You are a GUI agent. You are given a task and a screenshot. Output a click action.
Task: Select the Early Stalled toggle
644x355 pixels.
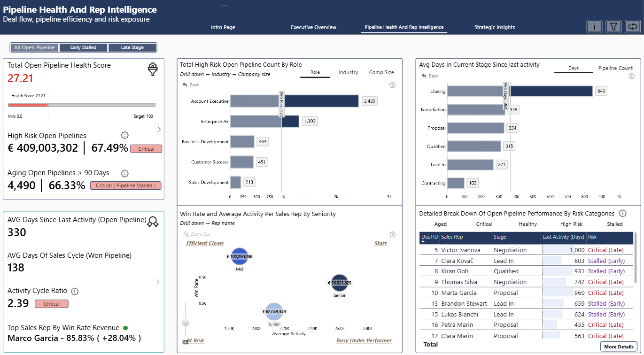click(84, 47)
